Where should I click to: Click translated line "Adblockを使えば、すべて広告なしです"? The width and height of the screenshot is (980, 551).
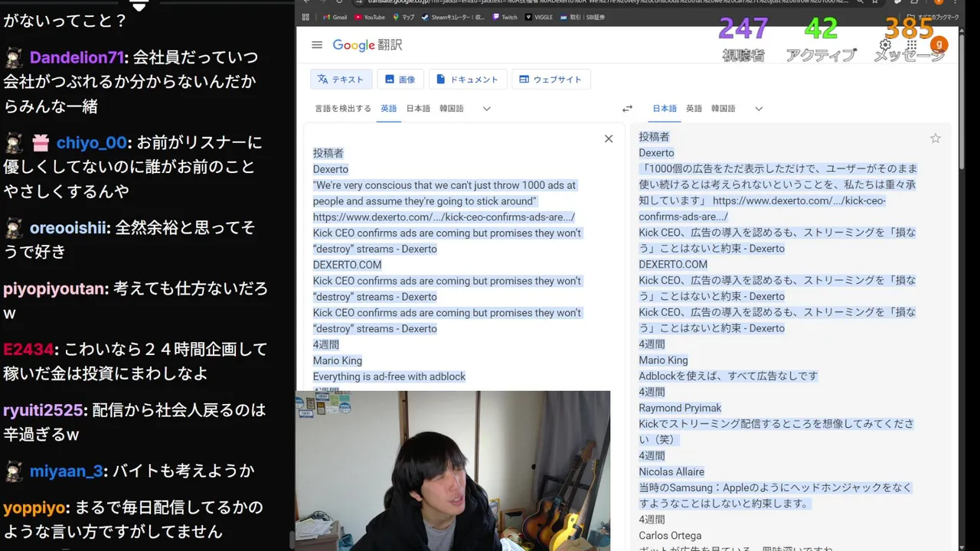(x=728, y=376)
